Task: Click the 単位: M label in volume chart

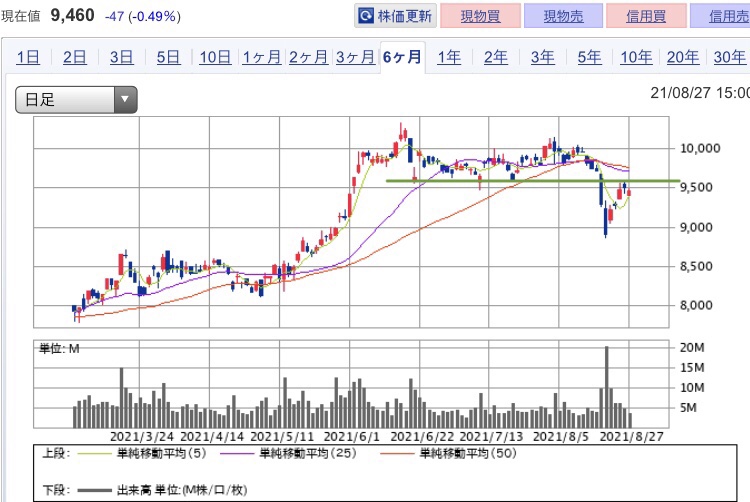Action: pyautogui.click(x=59, y=349)
